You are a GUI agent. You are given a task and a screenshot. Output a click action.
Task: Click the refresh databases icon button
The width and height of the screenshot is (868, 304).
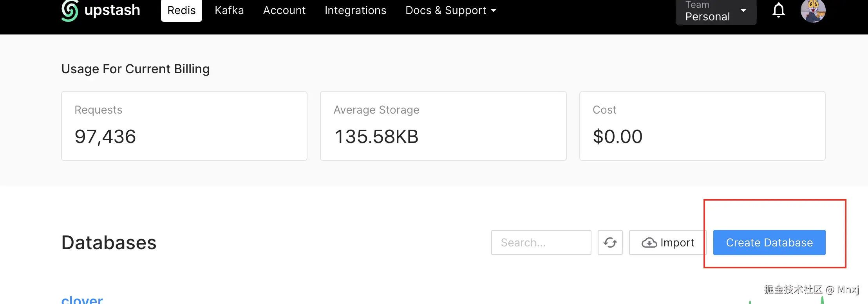pyautogui.click(x=610, y=242)
